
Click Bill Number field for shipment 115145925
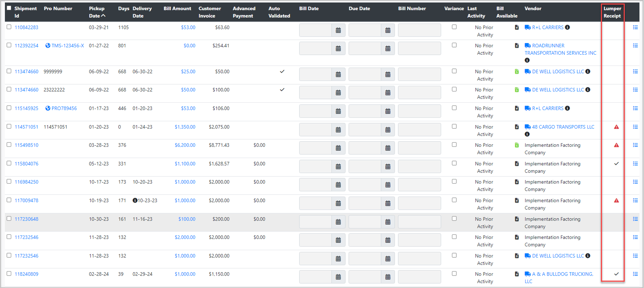click(419, 111)
